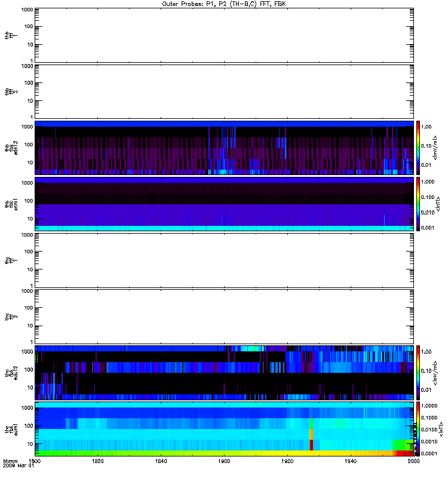Click the 'thb fff 1' y-axis title
Image resolution: width=448 pixels, height=478 pixels.
click(11, 35)
